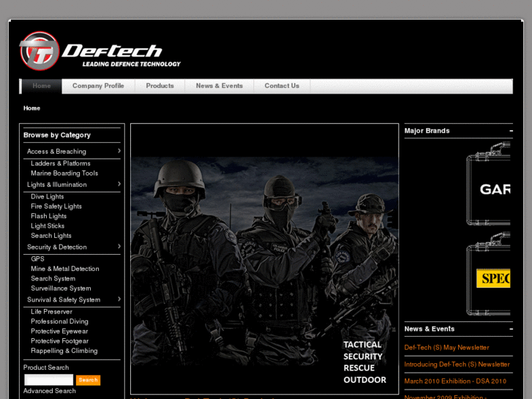Select Mine & Metal Detection category
The width and height of the screenshot is (532, 399).
(65, 269)
